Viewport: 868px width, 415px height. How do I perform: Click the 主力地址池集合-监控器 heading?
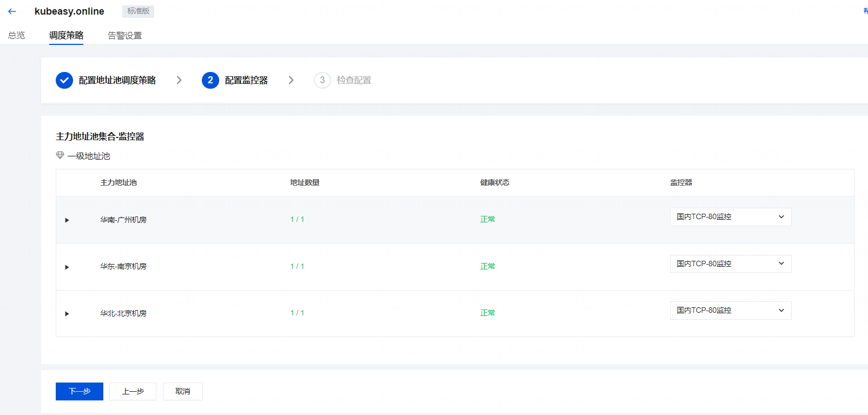(100, 136)
